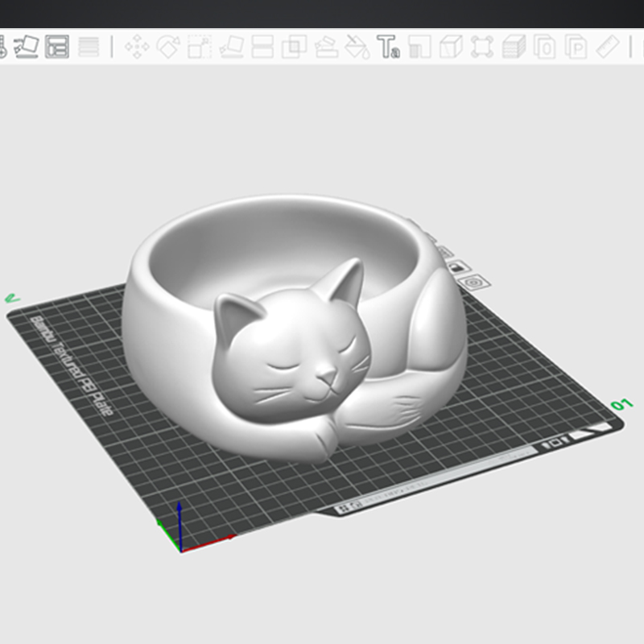Open plate settings via the target icon
Viewport: 644px width, 644px height.
pos(473,283)
